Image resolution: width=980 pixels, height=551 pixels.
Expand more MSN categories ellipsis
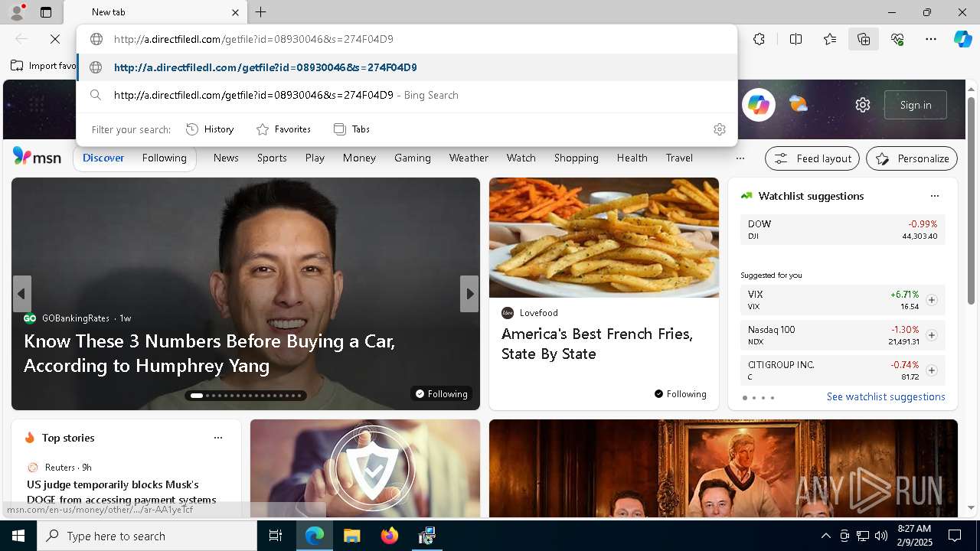(x=740, y=158)
